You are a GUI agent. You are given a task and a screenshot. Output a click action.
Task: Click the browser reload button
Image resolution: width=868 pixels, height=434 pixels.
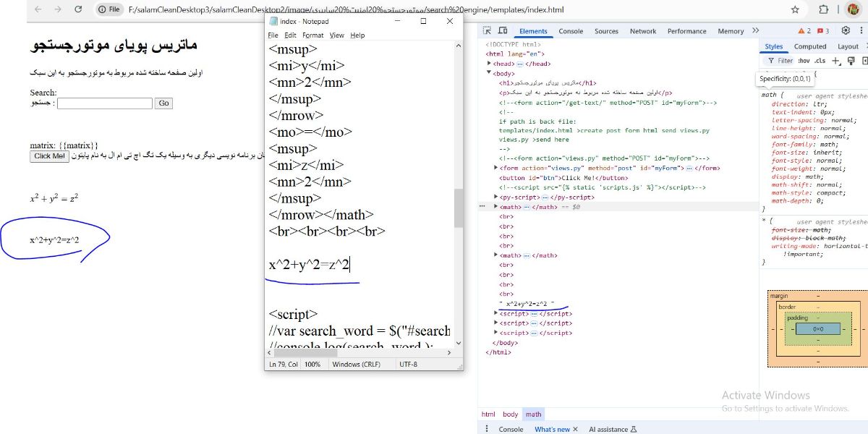point(78,9)
